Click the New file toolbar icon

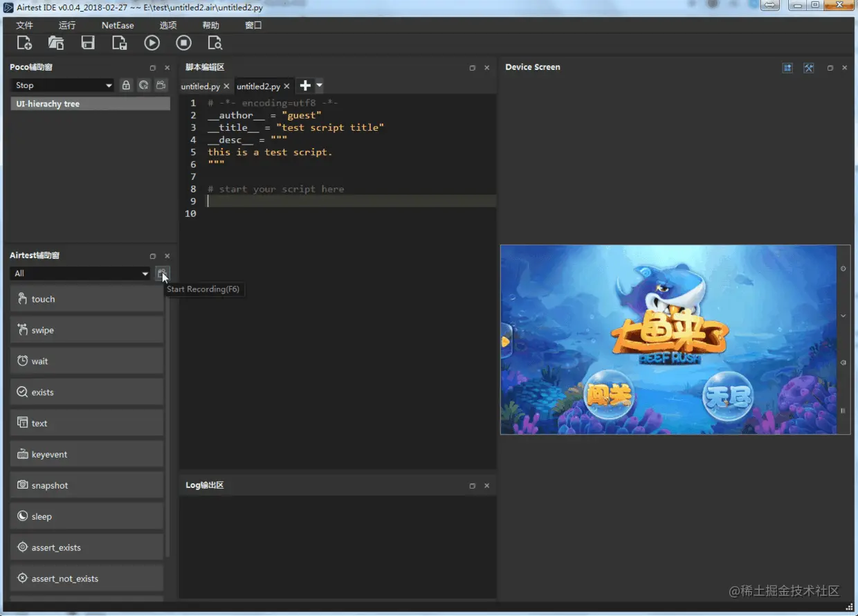24,43
